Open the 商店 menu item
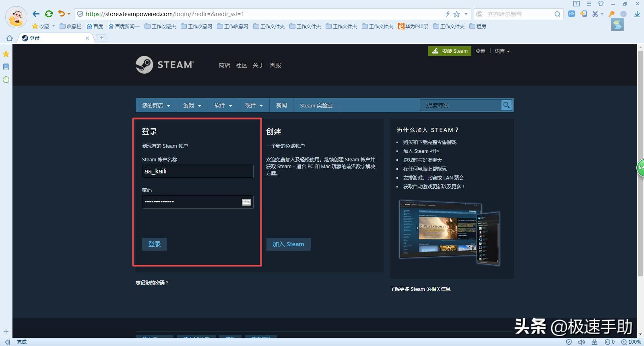Screen dimensions: 644x346 225,65
